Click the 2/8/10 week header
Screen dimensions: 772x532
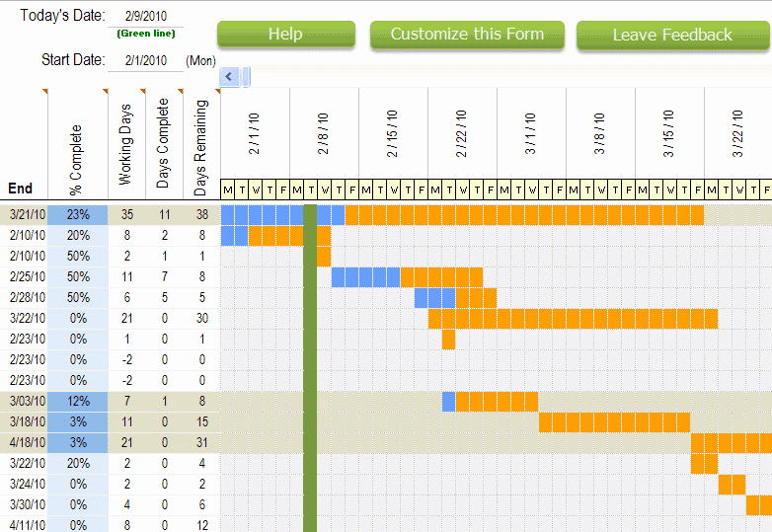323,133
